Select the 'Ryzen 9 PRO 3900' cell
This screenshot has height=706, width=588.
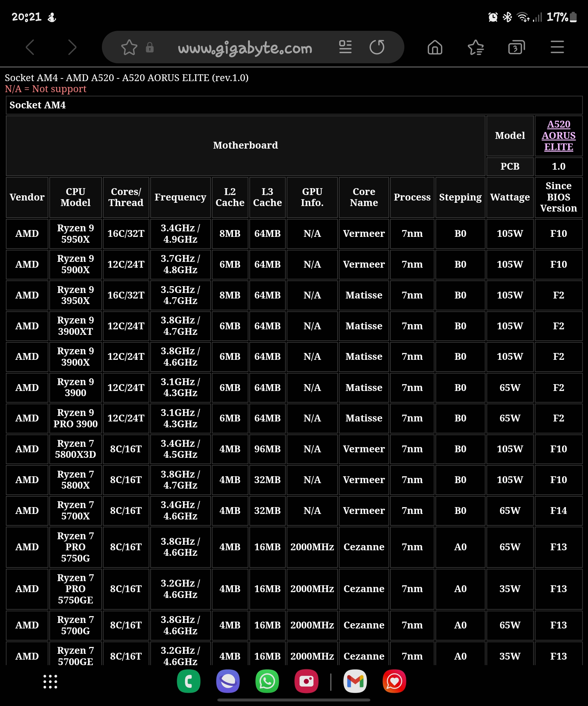(x=76, y=418)
